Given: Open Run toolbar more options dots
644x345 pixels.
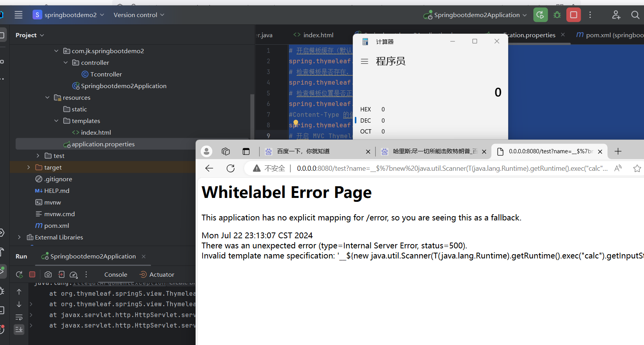Looking at the screenshot, I should pyautogui.click(x=86, y=274).
